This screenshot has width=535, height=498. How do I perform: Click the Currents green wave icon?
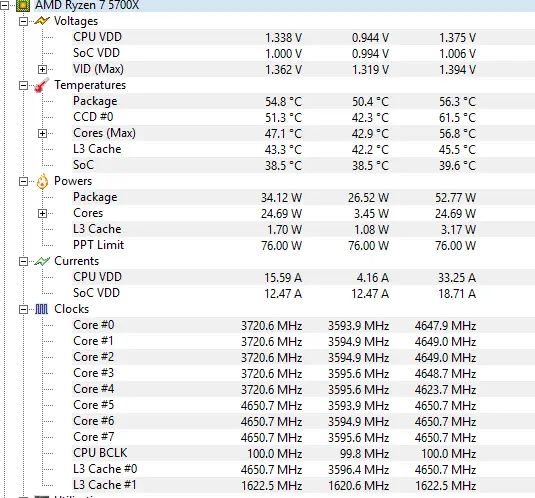(42, 261)
